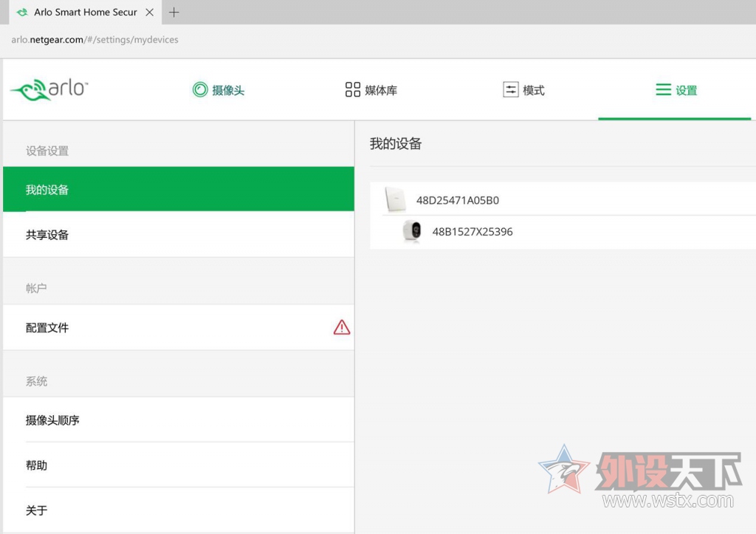Open camera 48B1527X25396
Viewport: 756px width, 534px height.
coord(563,231)
